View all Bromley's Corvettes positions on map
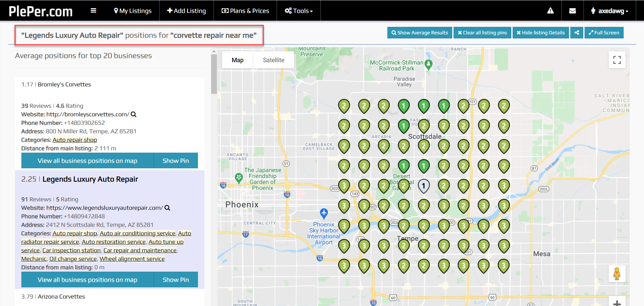 (88, 160)
